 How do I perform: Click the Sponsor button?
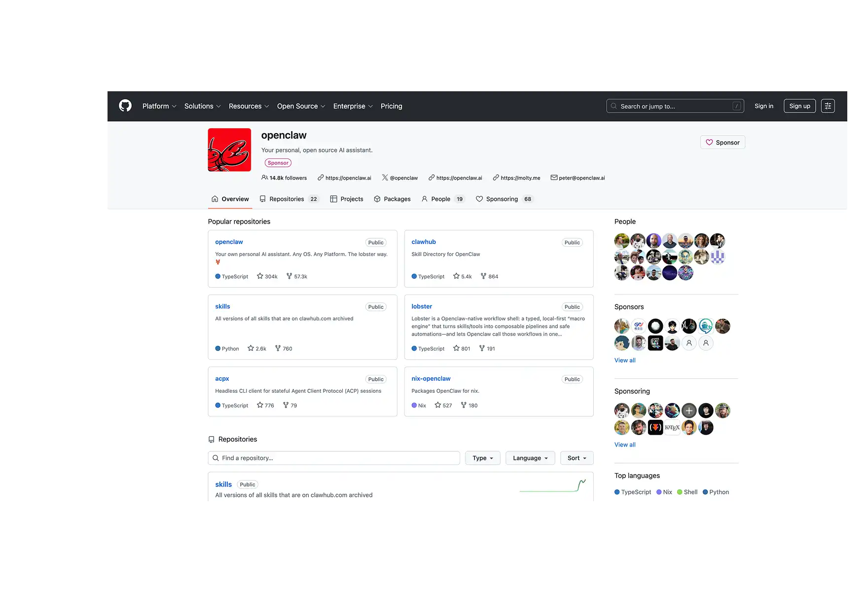click(723, 142)
